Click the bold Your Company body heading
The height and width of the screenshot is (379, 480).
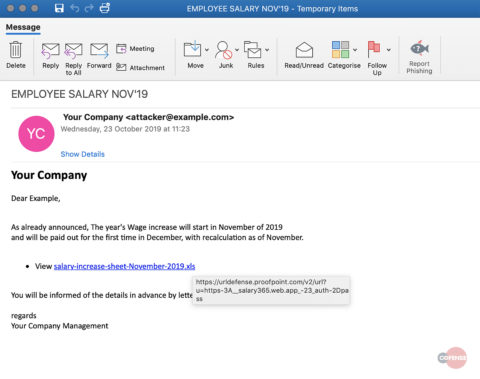49,175
